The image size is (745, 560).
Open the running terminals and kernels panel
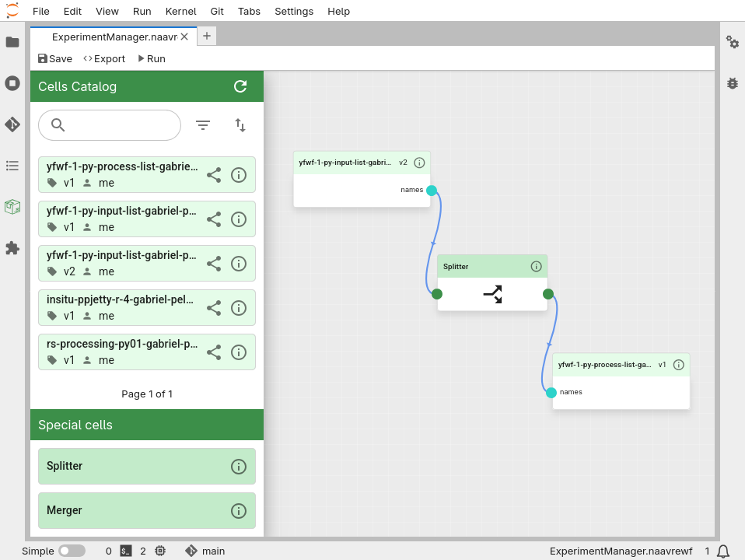(12, 83)
